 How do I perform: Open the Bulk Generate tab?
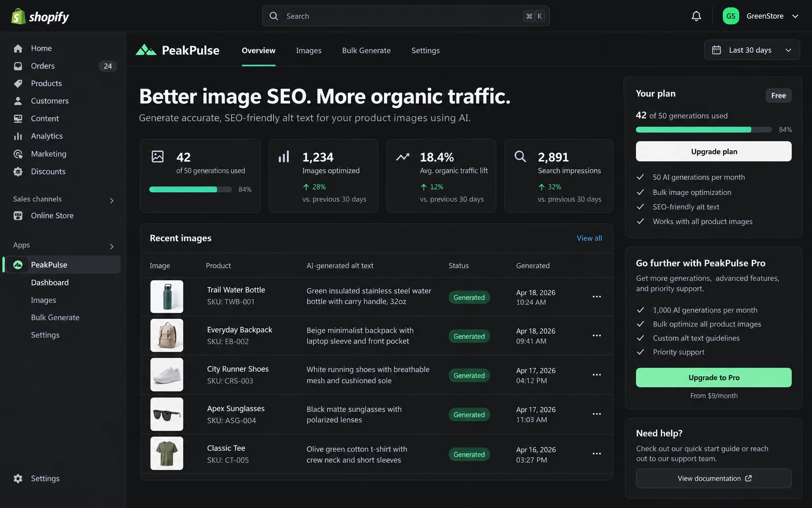366,51
